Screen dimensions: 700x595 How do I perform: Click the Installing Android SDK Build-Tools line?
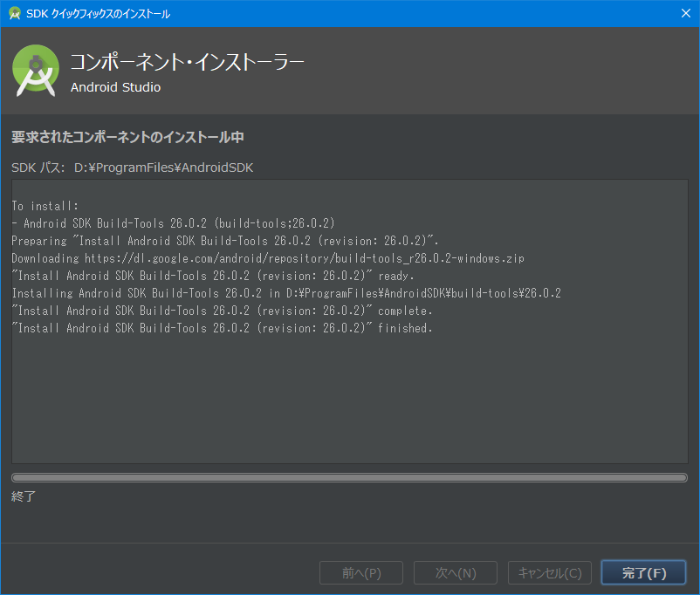[x=286, y=293]
